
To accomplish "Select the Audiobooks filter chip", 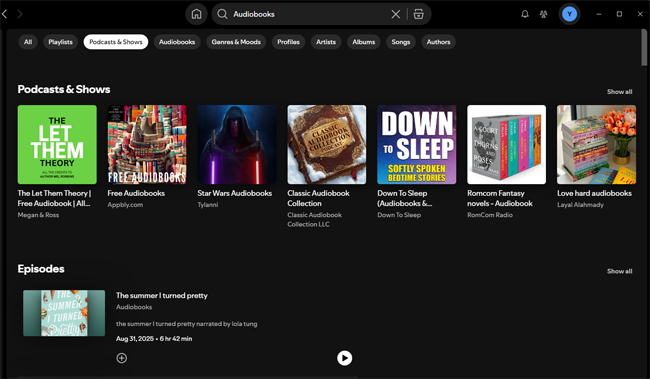I will tap(177, 42).
